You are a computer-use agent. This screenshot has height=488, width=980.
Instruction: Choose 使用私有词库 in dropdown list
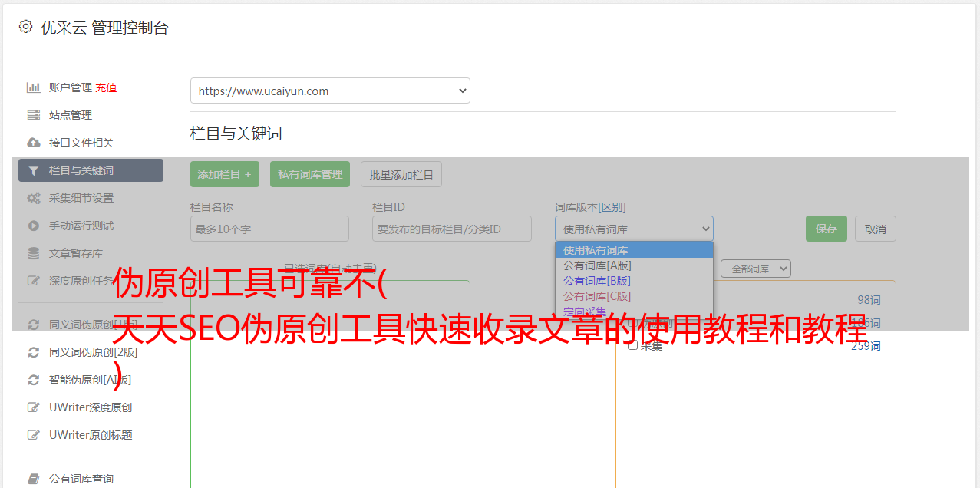click(x=634, y=250)
